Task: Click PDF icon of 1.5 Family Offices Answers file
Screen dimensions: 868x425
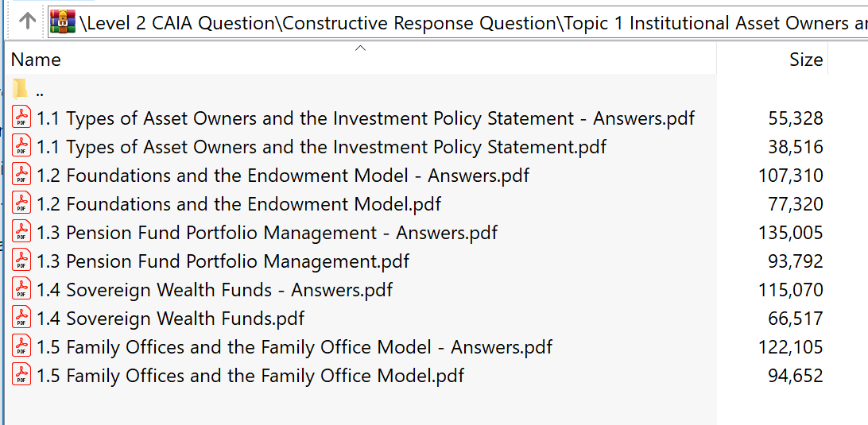Action: point(21,347)
